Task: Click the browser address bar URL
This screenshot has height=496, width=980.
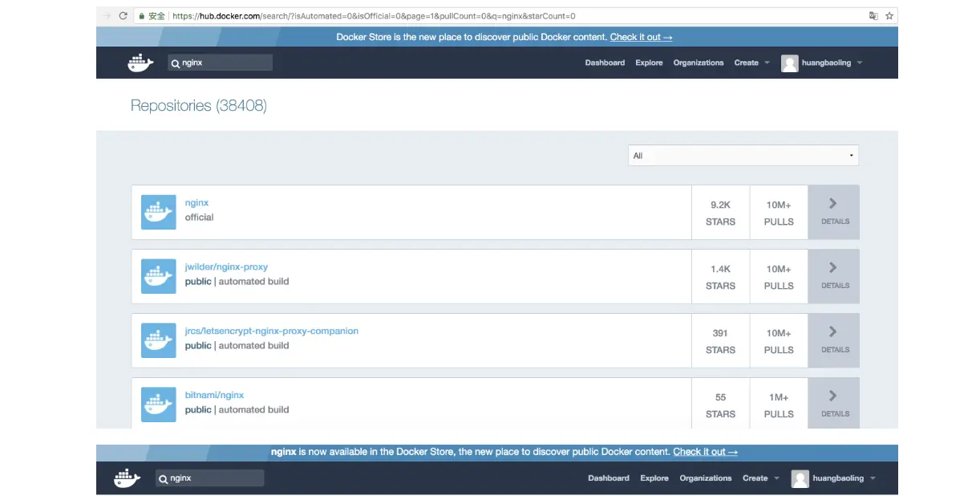Action: click(374, 16)
